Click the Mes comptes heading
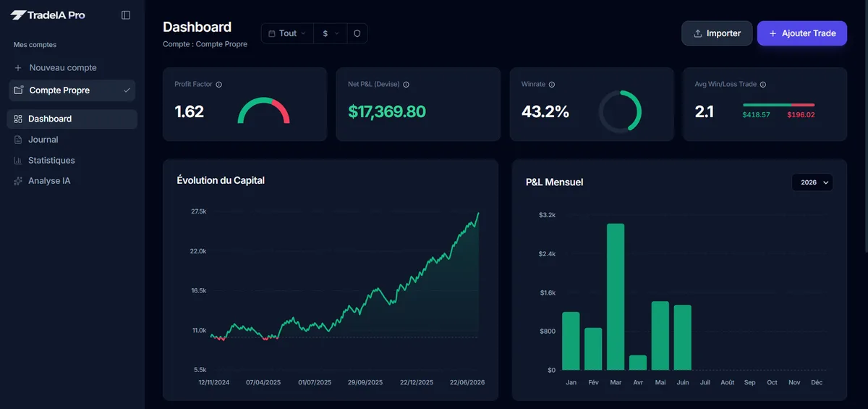The image size is (868, 409). 35,45
